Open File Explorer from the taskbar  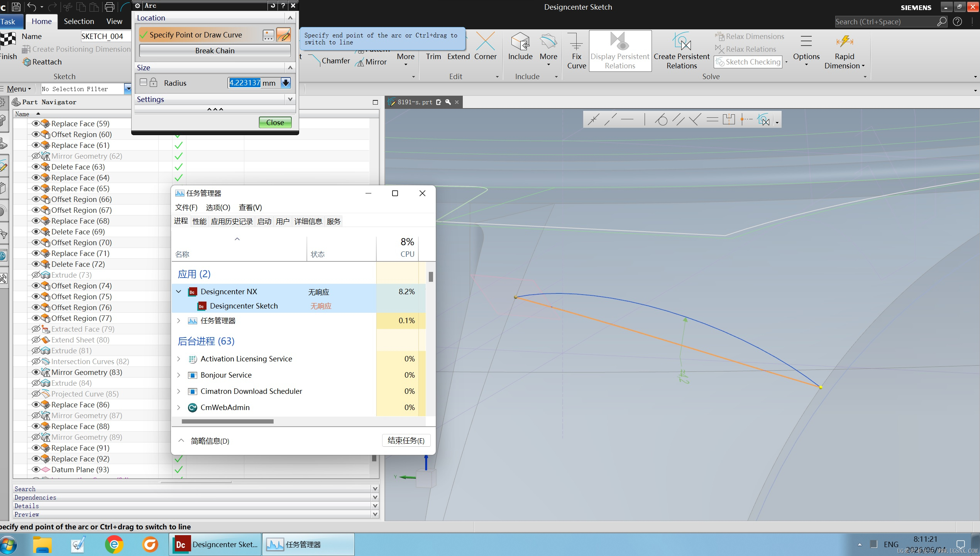[42, 544]
